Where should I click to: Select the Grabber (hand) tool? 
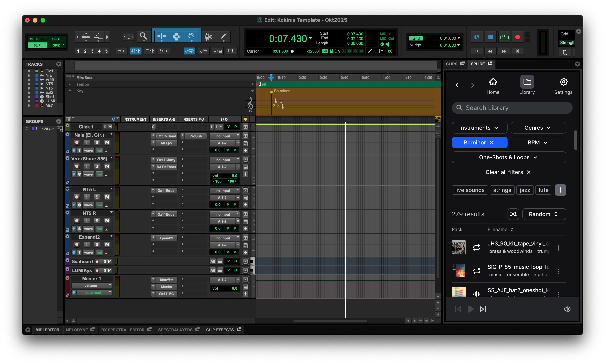pos(191,36)
